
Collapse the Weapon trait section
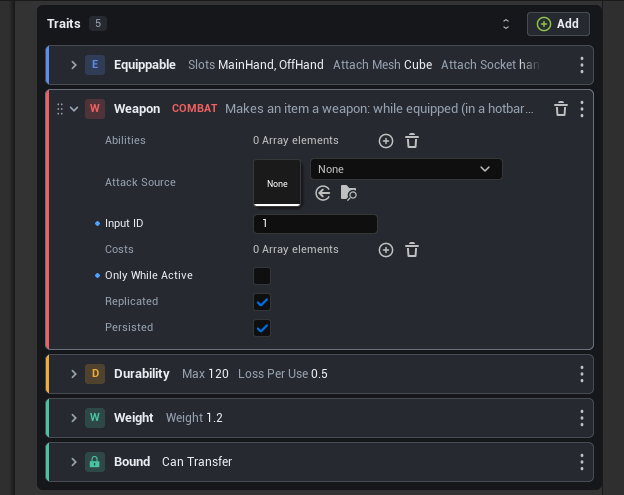[74, 109]
